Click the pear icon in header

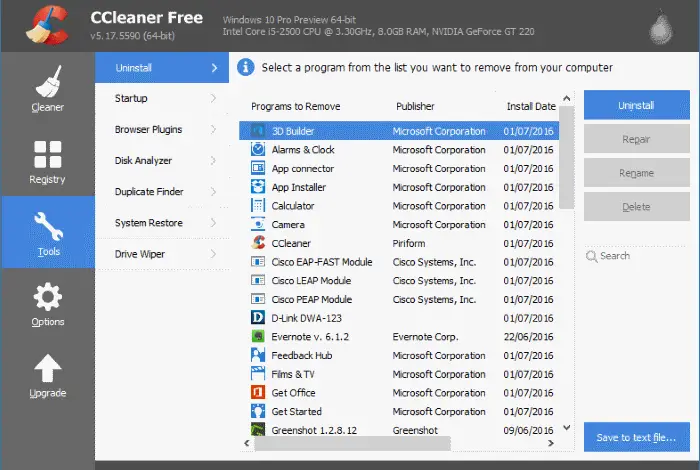point(661,28)
